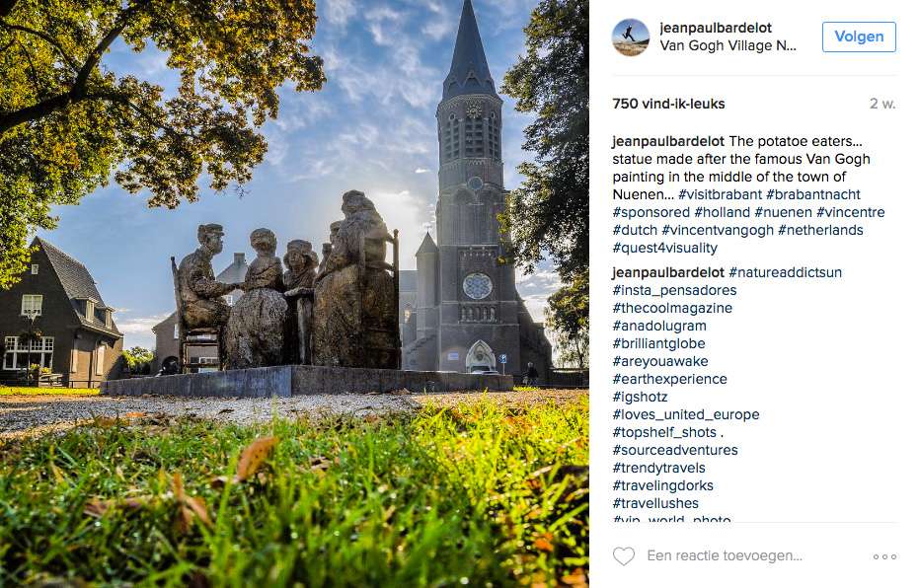Open the #thecoolmagazine hashtag
The width and height of the screenshot is (919, 588).
pos(672,308)
